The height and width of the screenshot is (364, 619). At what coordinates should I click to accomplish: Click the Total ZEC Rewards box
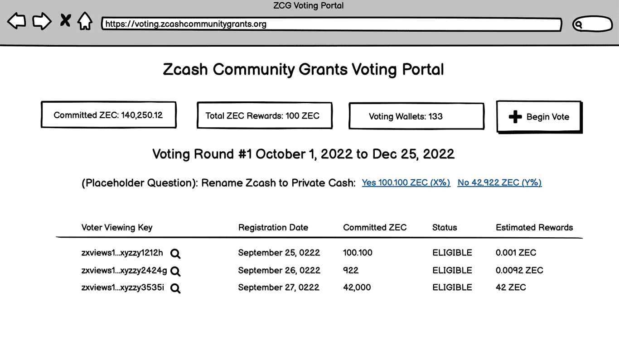click(x=264, y=115)
